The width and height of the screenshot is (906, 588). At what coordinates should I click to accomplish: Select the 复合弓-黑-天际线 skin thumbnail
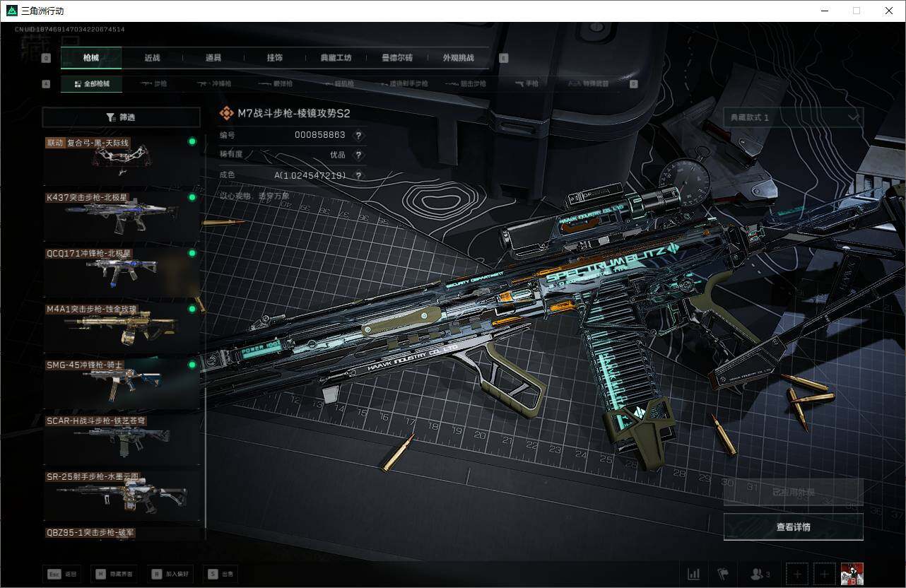[x=122, y=160]
